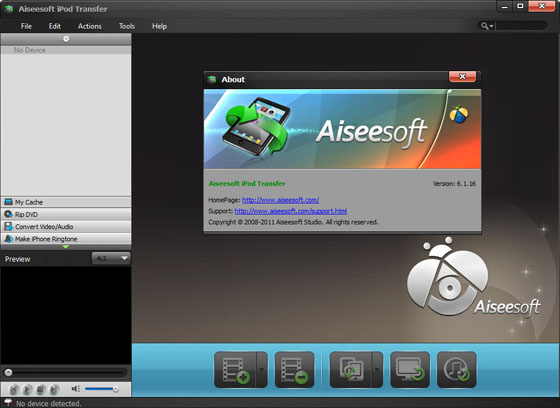Click the Preview panel label
This screenshot has width=560, height=408.
18,259
